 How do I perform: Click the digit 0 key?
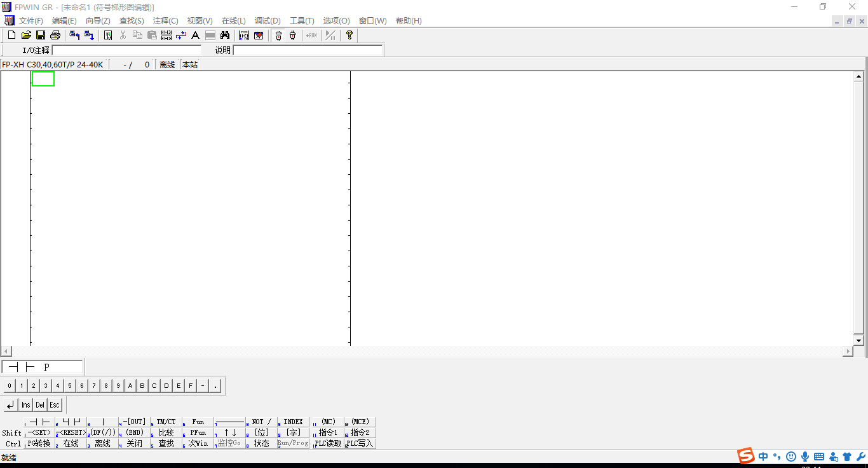10,385
